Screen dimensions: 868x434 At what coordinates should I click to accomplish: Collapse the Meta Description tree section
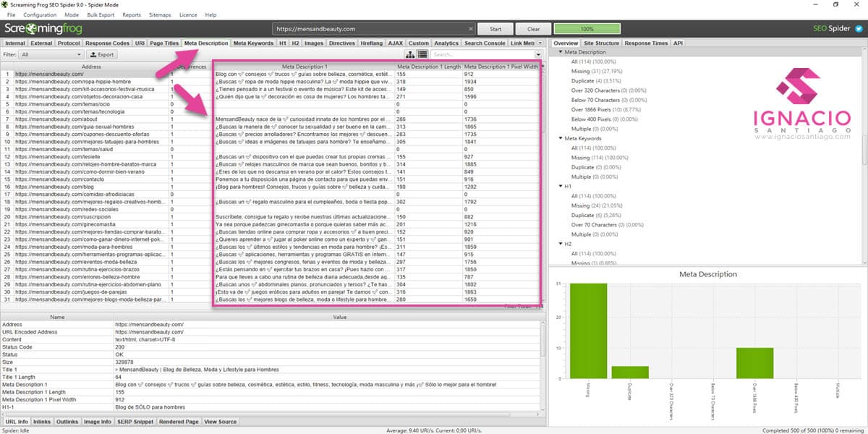(559, 53)
